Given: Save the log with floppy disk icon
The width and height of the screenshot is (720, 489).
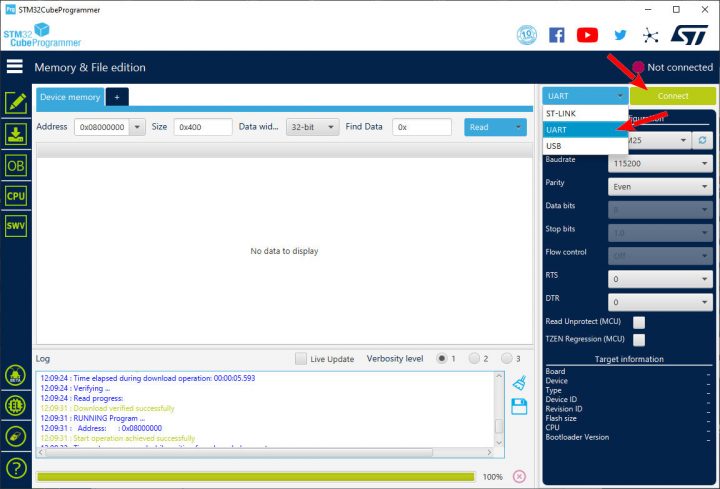Looking at the screenshot, I should (519, 406).
